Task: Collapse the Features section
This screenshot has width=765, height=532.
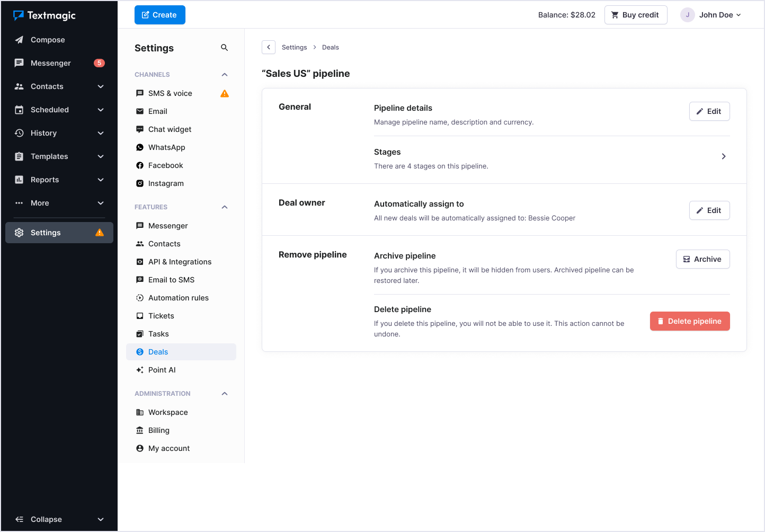Action: coord(224,207)
